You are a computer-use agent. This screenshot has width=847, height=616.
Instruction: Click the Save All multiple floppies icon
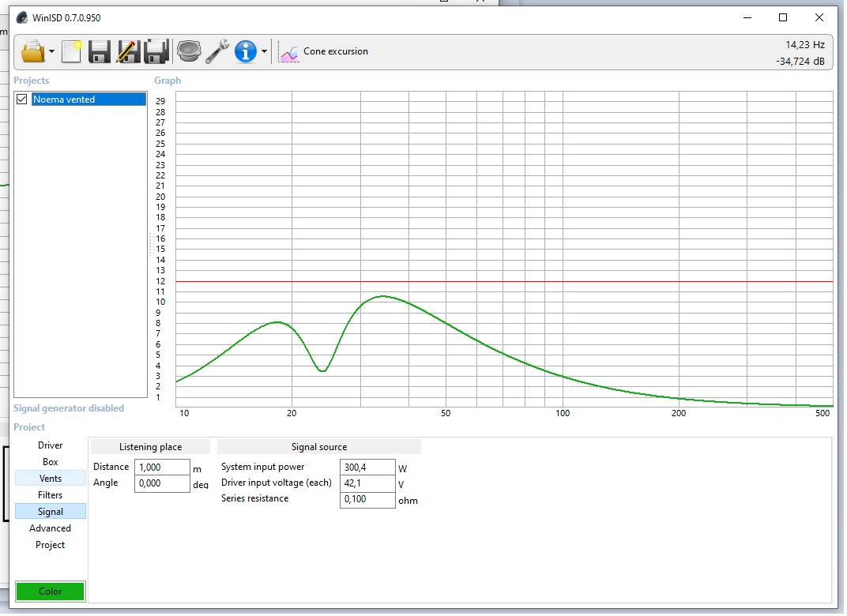pos(156,51)
